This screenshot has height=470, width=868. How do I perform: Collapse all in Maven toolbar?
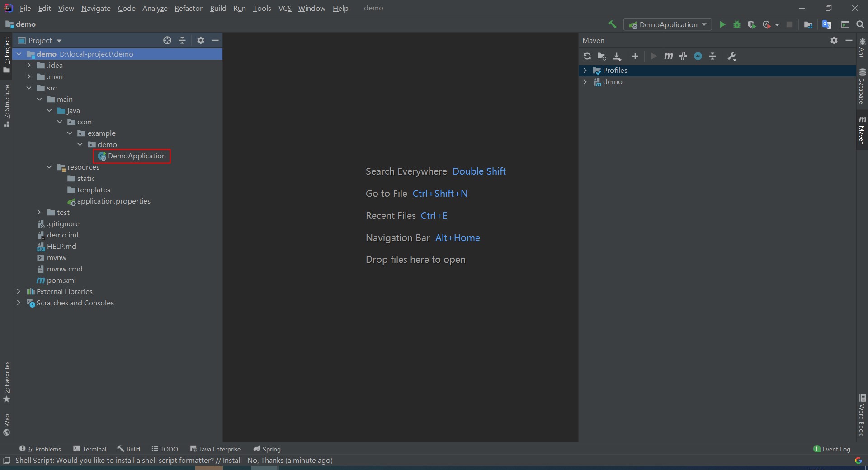point(712,56)
